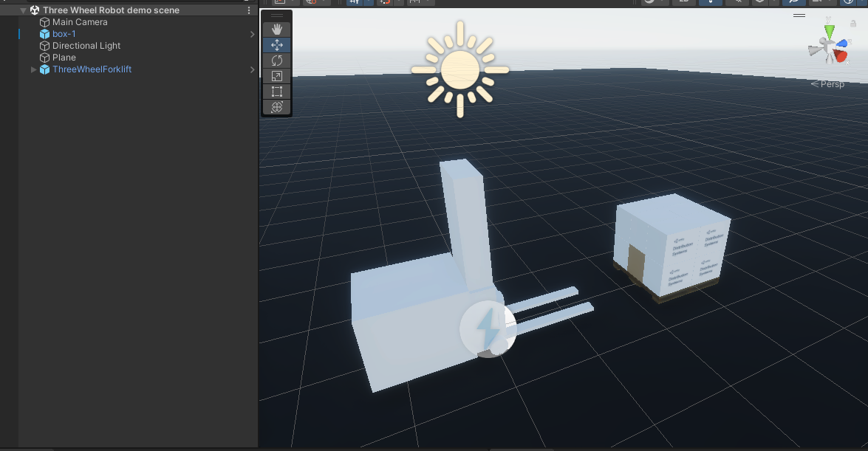Viewport: 868px width, 451px height.
Task: Select the Hand (View) tool
Action: [277, 30]
